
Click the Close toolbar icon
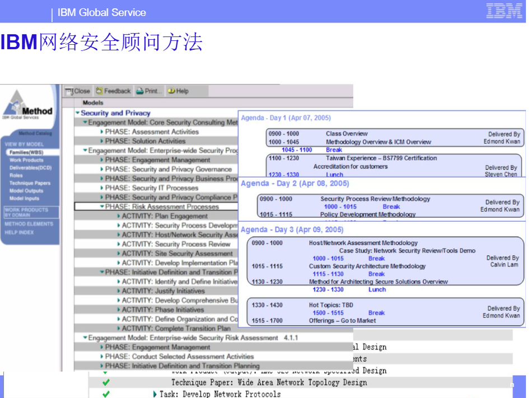(69, 91)
